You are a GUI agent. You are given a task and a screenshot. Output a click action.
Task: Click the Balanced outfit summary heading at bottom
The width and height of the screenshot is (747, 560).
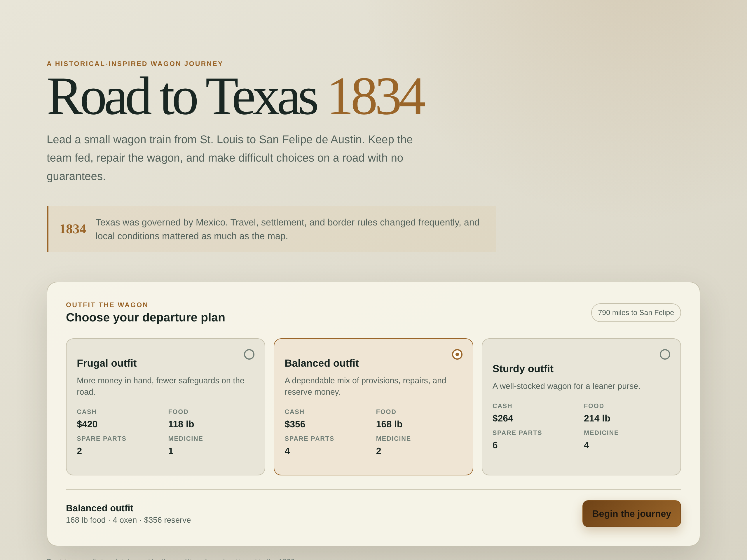pos(100,508)
